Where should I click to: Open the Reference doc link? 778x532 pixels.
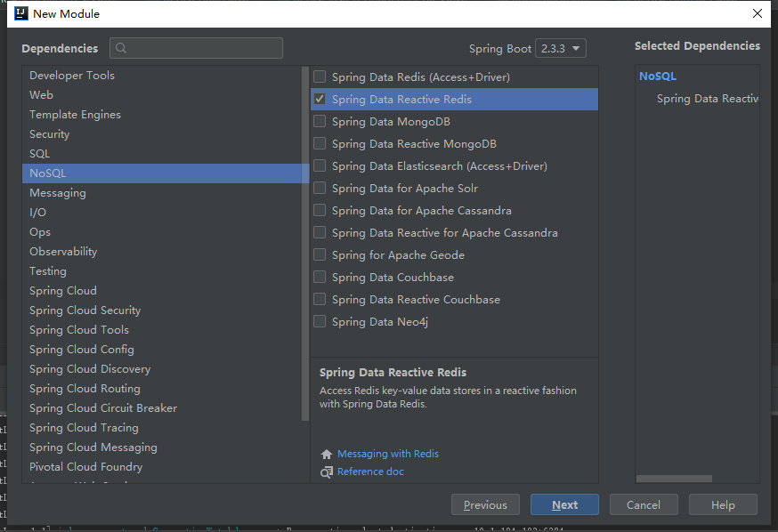click(x=370, y=472)
